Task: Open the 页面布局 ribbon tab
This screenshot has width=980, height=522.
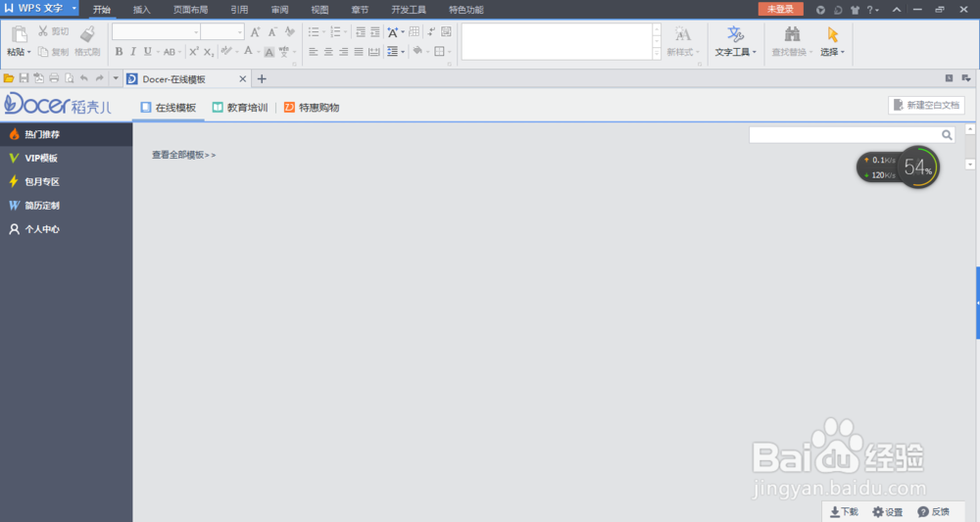Action: 191,10
